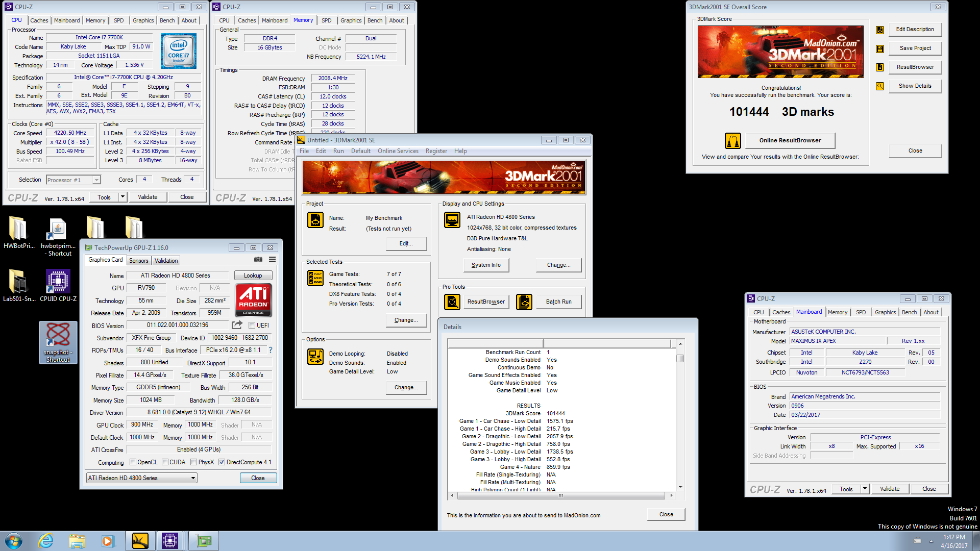Toggle the DirectCompute 4.1 checkbox
Screen dimensions: 980x551
point(222,462)
